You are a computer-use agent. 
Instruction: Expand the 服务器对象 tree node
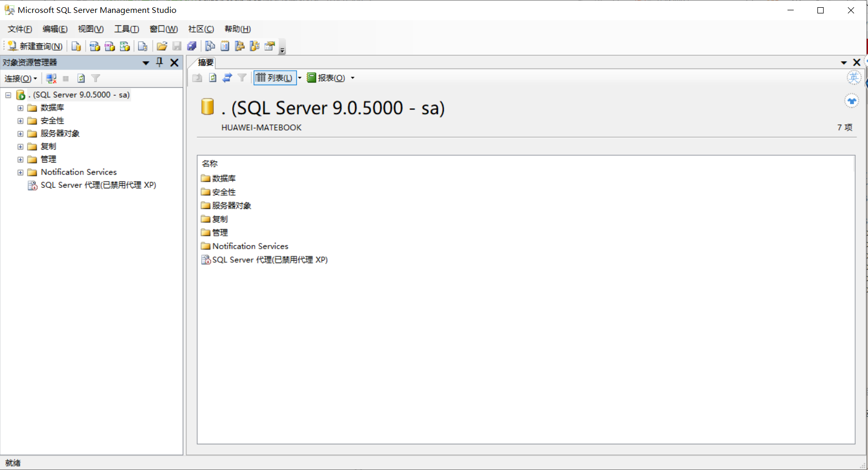point(20,134)
